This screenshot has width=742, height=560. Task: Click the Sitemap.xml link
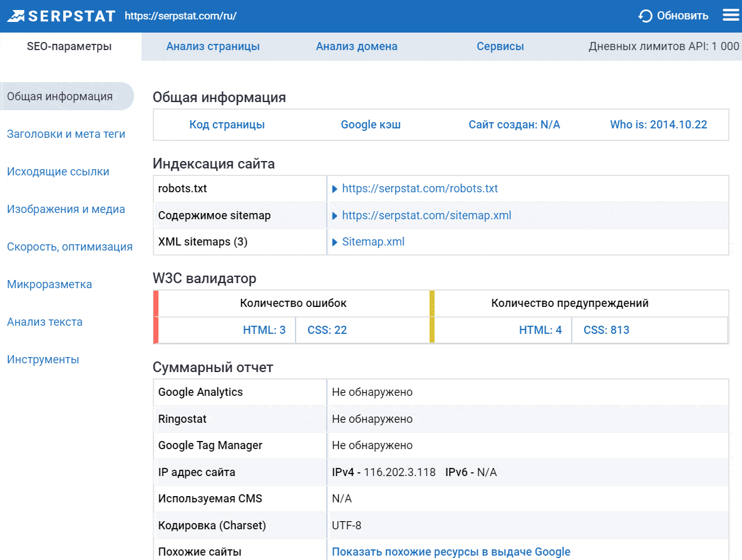pyautogui.click(x=373, y=242)
